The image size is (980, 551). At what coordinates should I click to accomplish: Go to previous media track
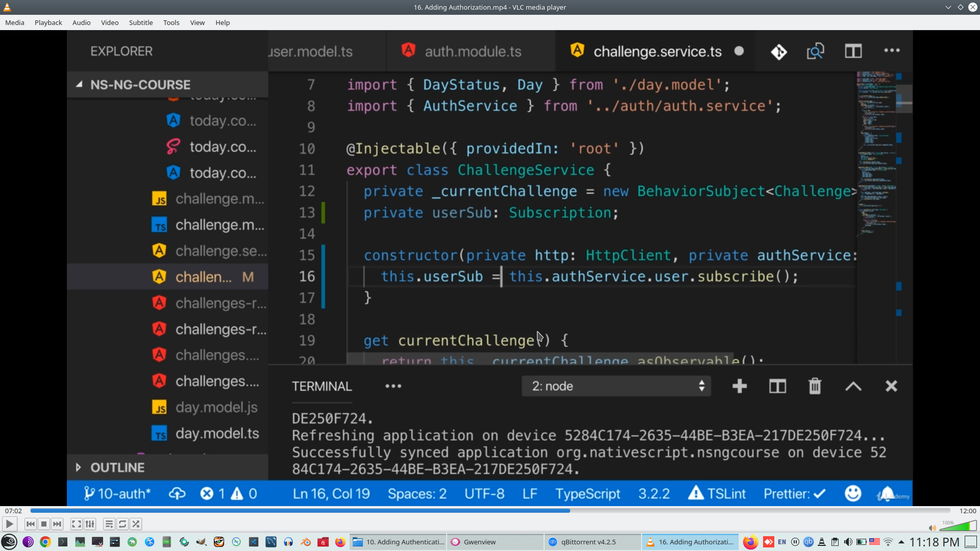coord(31,524)
